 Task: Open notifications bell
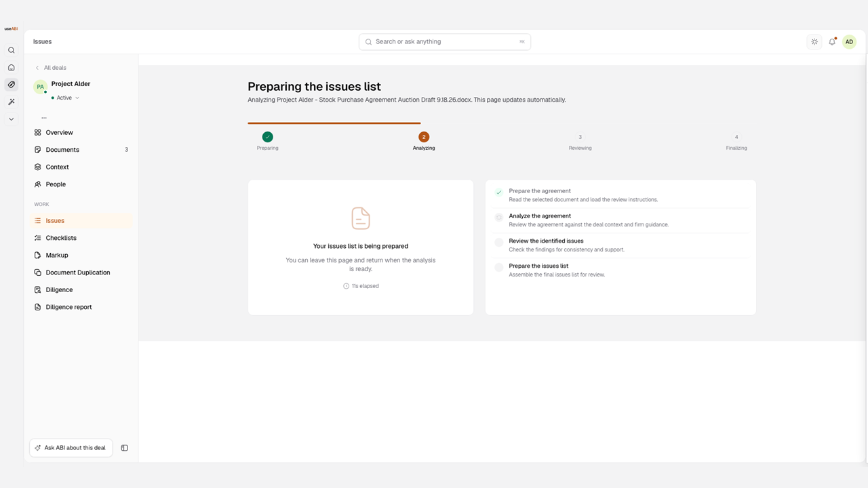coord(832,42)
